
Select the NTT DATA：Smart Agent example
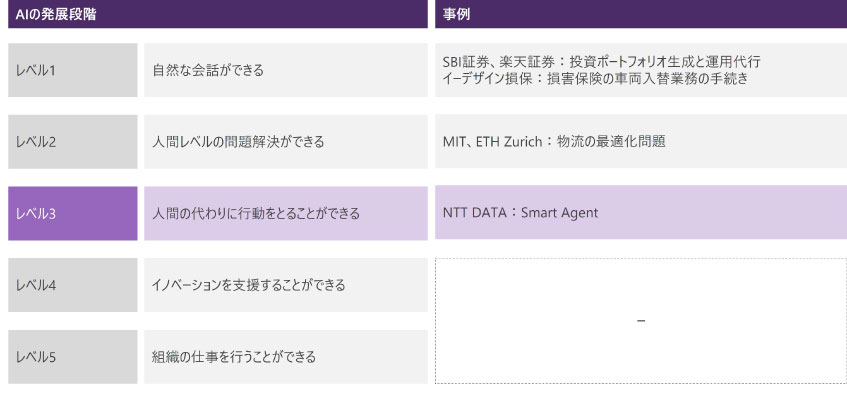pyautogui.click(x=520, y=213)
